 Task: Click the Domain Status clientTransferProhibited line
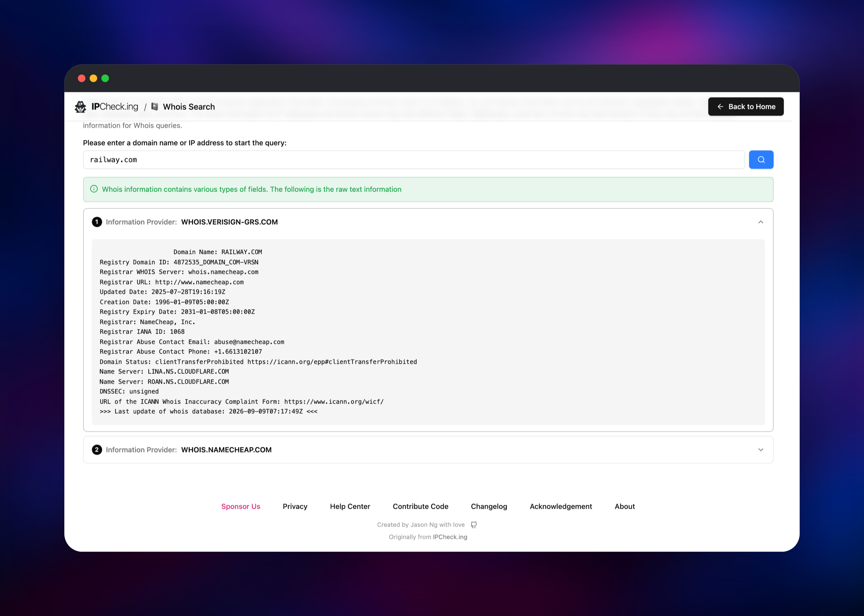pyautogui.click(x=258, y=362)
